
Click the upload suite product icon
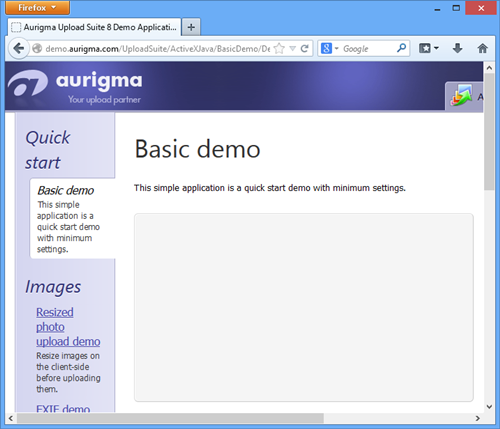coord(462,96)
